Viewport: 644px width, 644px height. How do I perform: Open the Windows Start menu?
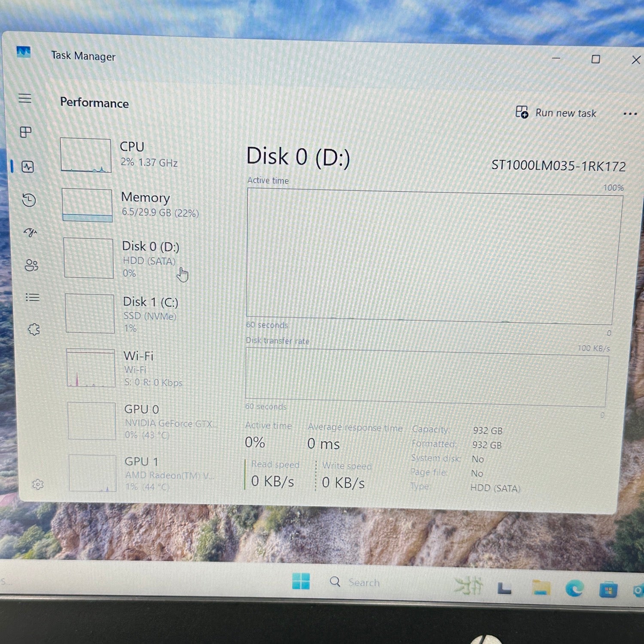click(x=301, y=581)
